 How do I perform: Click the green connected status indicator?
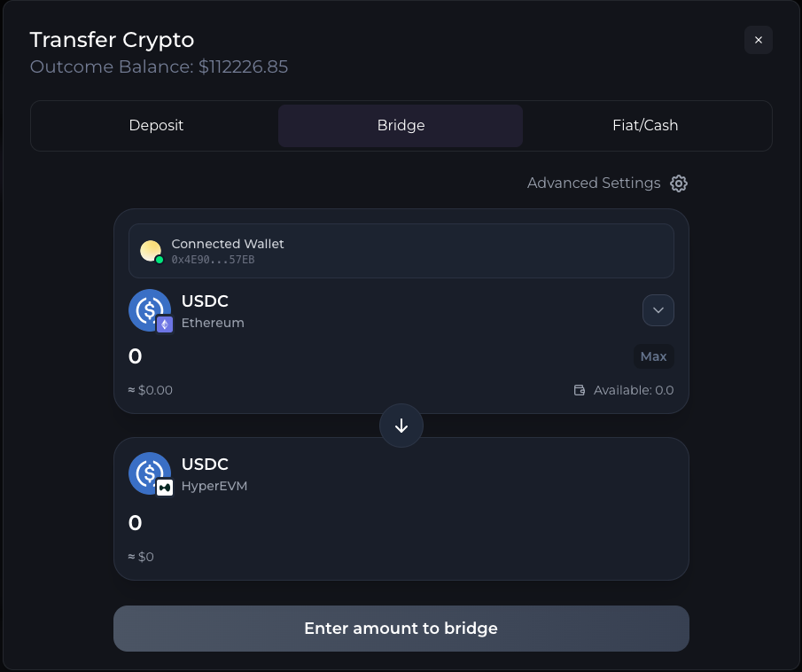[x=160, y=260]
